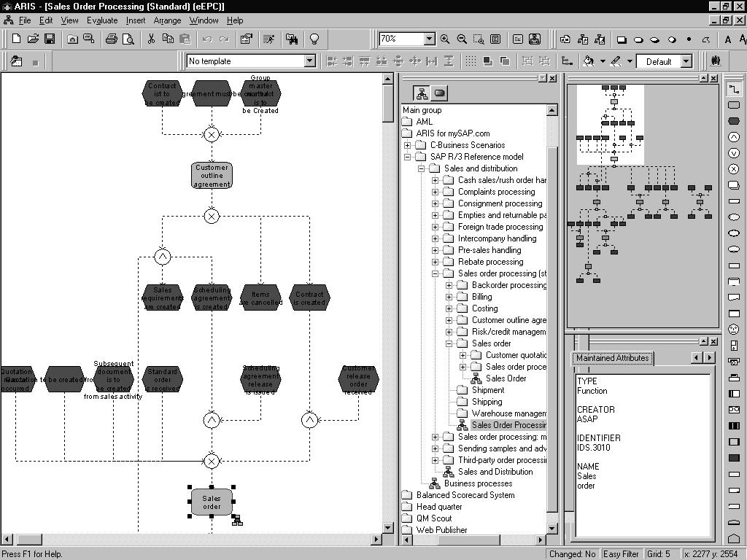Select the text A tool in toolbar
This screenshot has height=560, width=747.
click(727, 39)
